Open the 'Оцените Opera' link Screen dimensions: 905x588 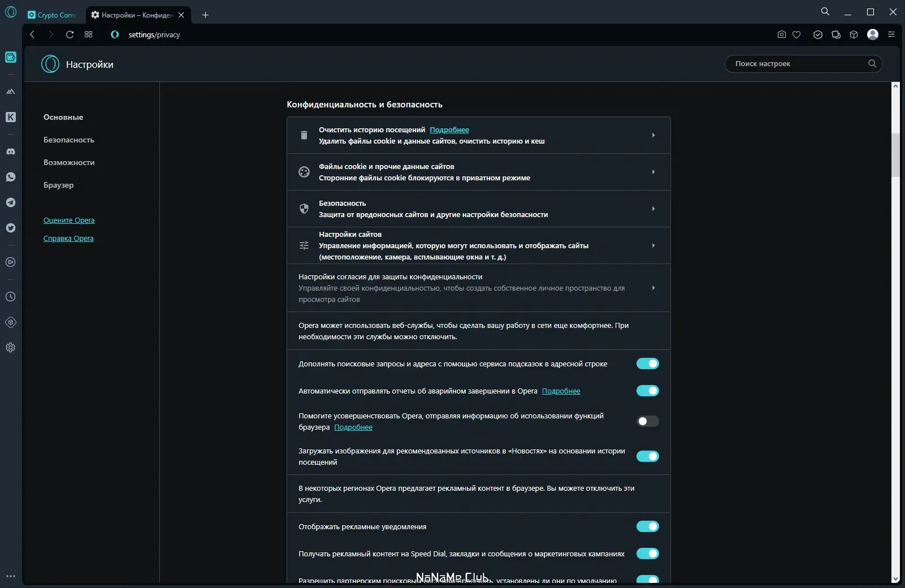[x=69, y=220]
